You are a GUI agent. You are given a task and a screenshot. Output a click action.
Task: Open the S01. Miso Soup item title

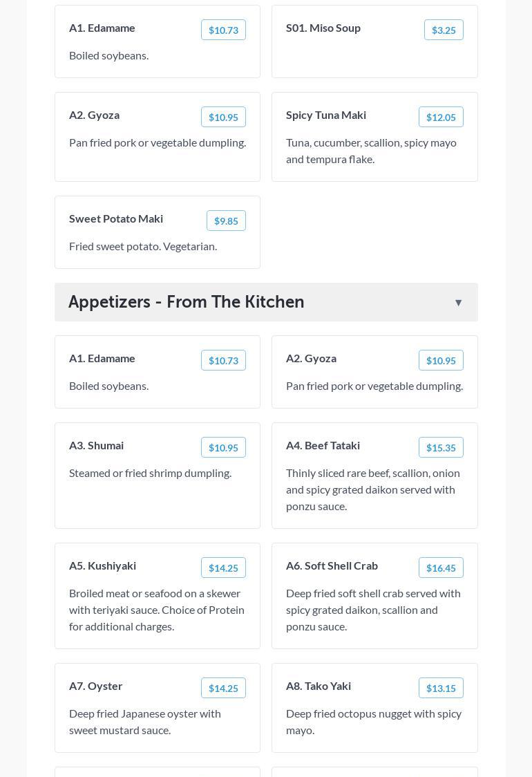pyautogui.click(x=323, y=28)
